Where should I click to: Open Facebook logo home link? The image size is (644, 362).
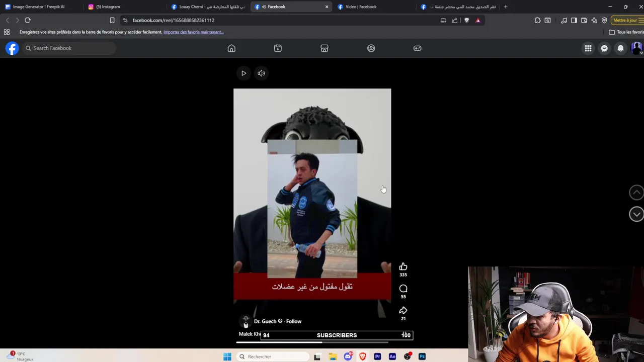(12, 48)
